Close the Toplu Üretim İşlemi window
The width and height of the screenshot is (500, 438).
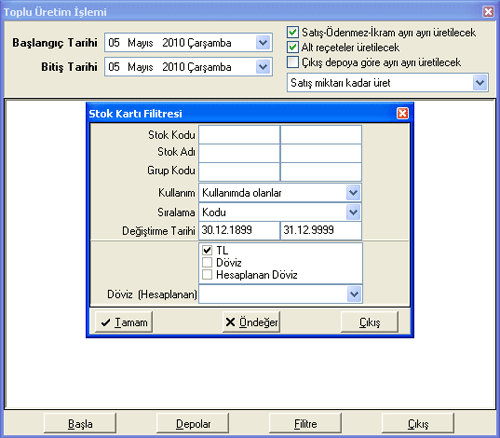tap(488, 12)
